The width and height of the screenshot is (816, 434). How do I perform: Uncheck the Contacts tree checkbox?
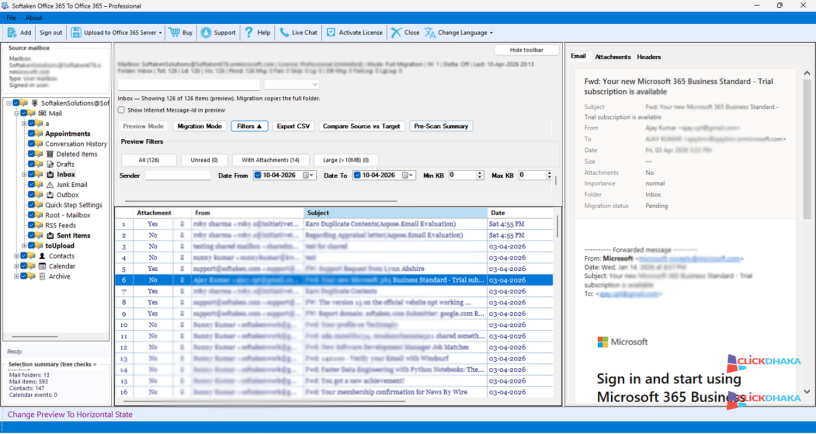pyautogui.click(x=24, y=256)
